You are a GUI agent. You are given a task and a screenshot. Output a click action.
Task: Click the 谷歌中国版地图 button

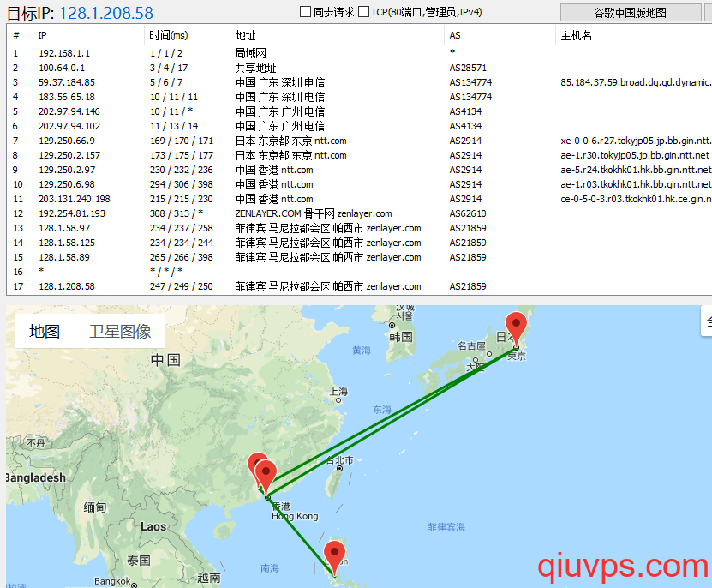click(x=631, y=12)
